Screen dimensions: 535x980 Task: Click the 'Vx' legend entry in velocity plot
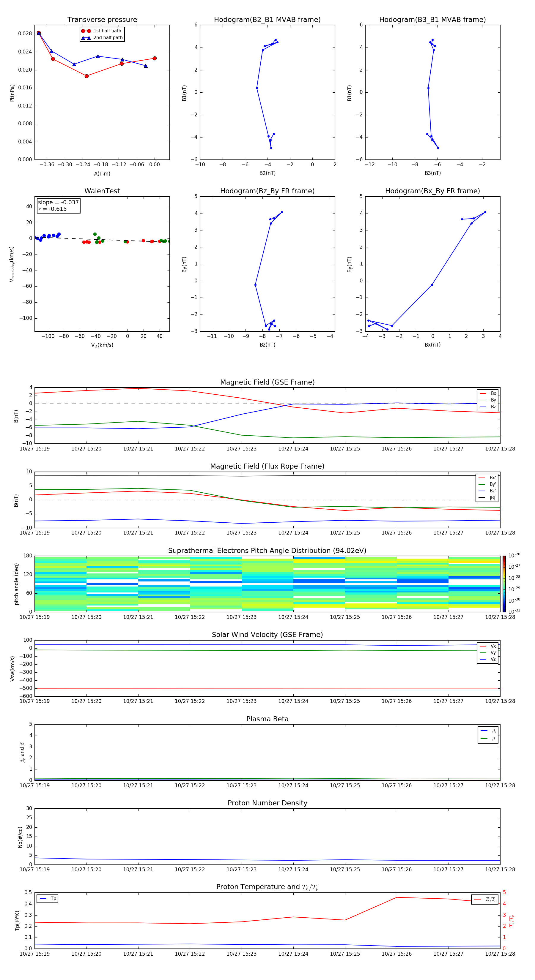click(488, 646)
